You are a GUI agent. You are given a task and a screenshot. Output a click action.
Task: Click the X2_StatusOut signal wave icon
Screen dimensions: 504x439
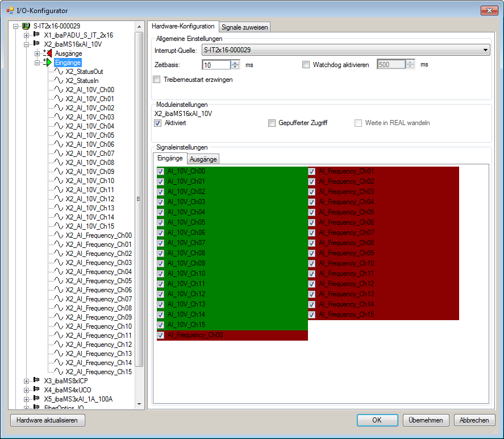click(59, 72)
